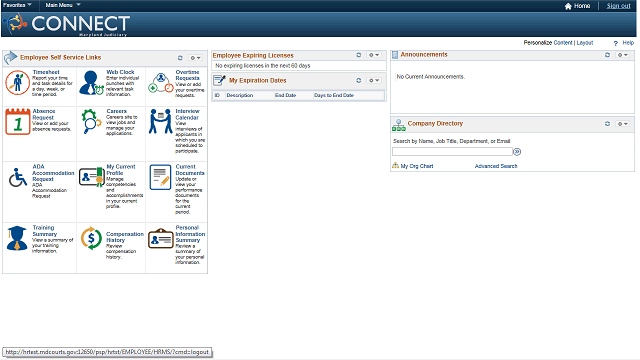The height and width of the screenshot is (360, 640).
Task: Refresh the Employee Self Service Links pagelet
Action: [x=180, y=58]
